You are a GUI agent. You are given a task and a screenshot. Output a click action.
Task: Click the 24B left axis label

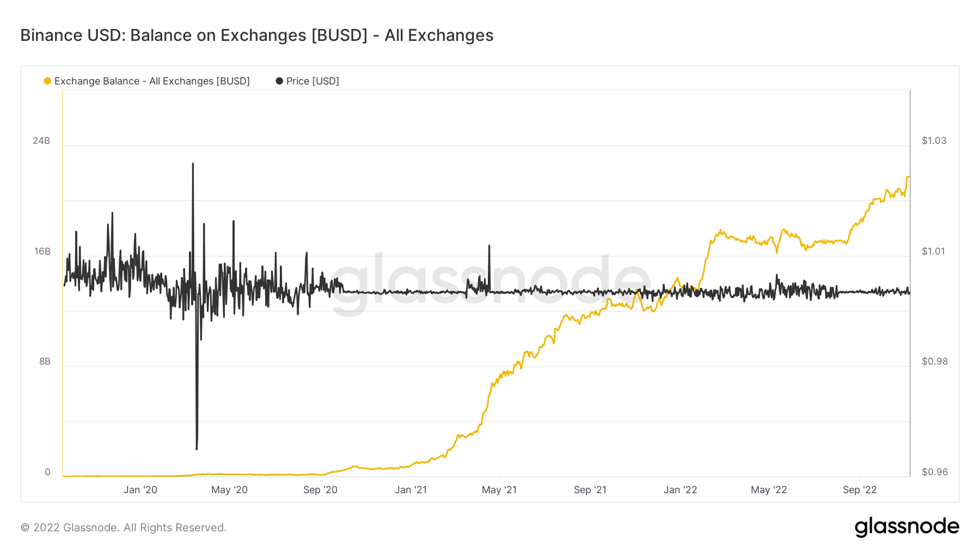coord(41,141)
